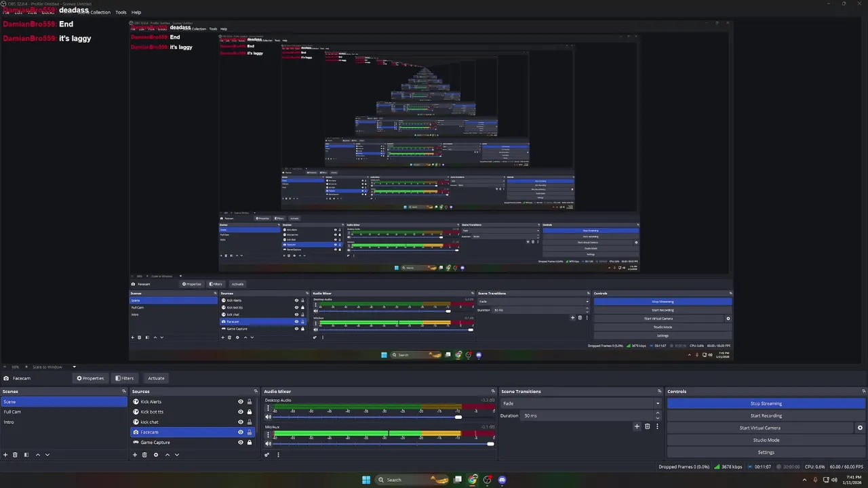Open the Tools menu
868x488 pixels.
coord(121,12)
